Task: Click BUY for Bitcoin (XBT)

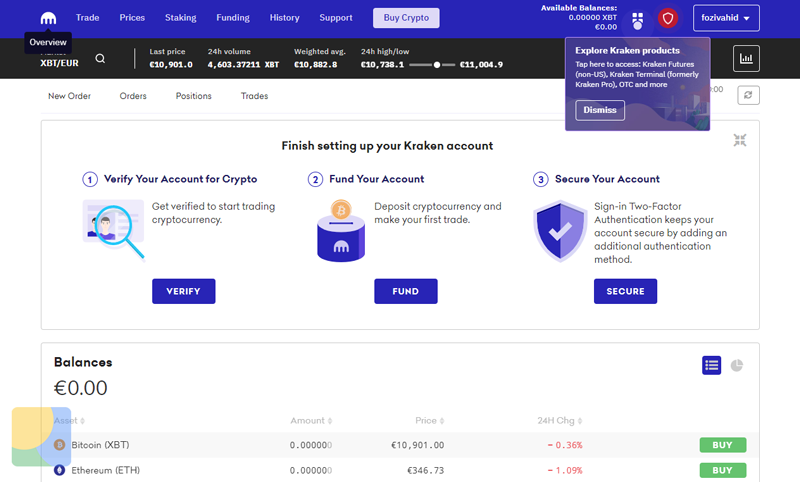Action: 722,445
